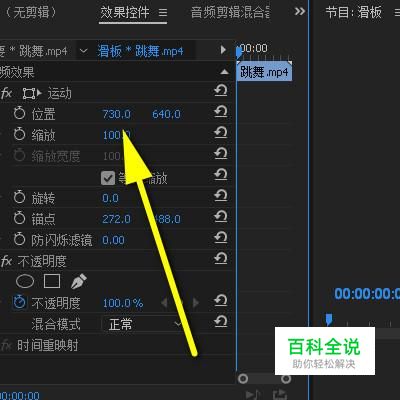Click the left zoom scroll bar handle
The height and width of the screenshot is (400, 400).
click(x=243, y=379)
